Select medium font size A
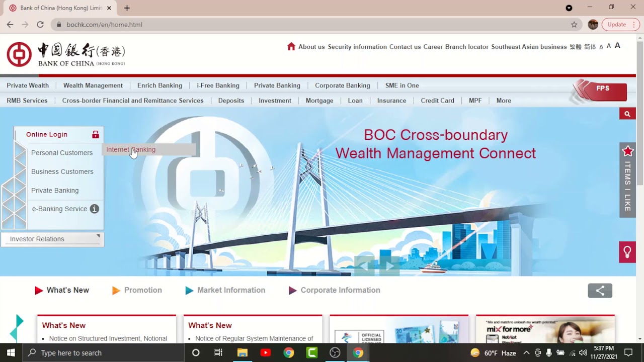 coord(609,46)
